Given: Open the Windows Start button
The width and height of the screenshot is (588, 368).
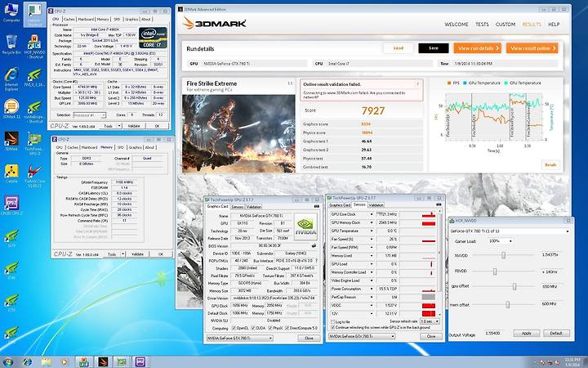Looking at the screenshot, I should click(7, 362).
